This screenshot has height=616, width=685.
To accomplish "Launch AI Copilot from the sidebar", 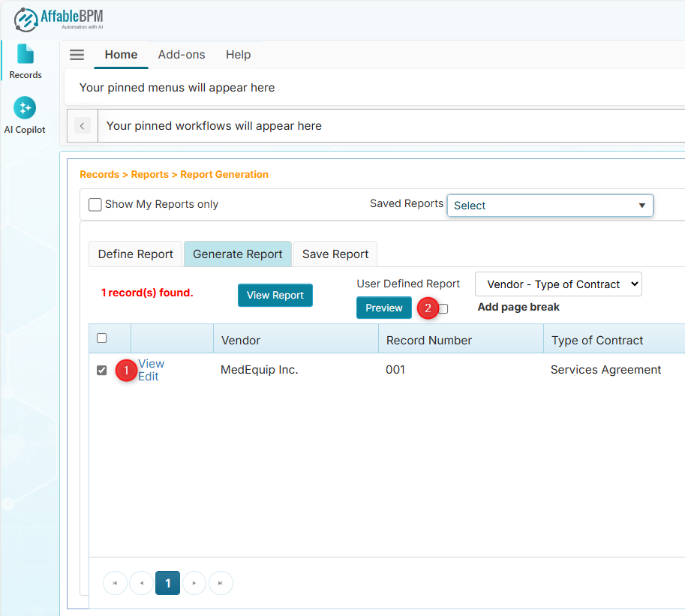I will click(25, 114).
